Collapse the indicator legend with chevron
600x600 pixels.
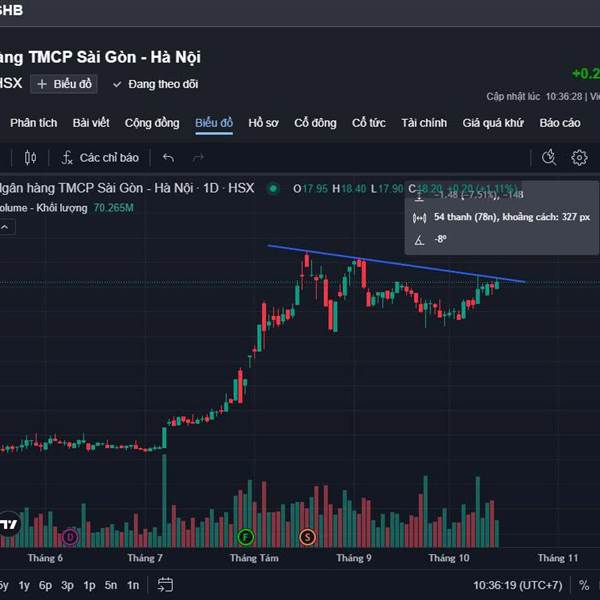point(5,227)
